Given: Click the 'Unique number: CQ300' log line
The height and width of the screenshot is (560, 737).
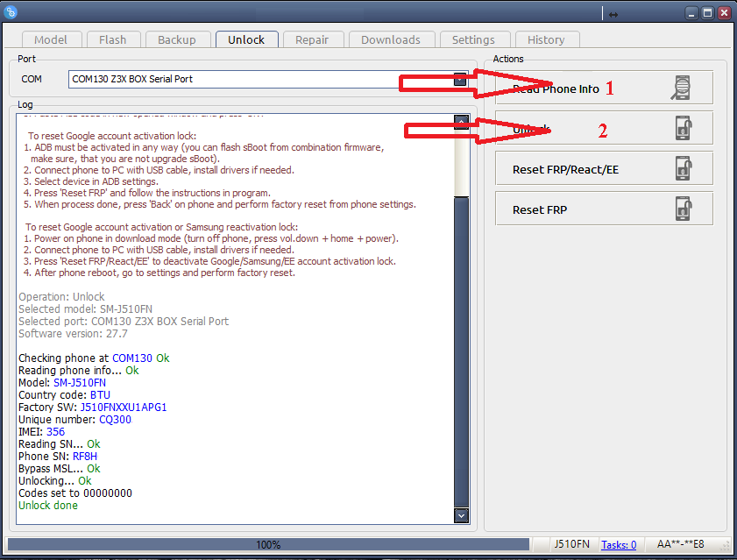Looking at the screenshot, I should (75, 420).
